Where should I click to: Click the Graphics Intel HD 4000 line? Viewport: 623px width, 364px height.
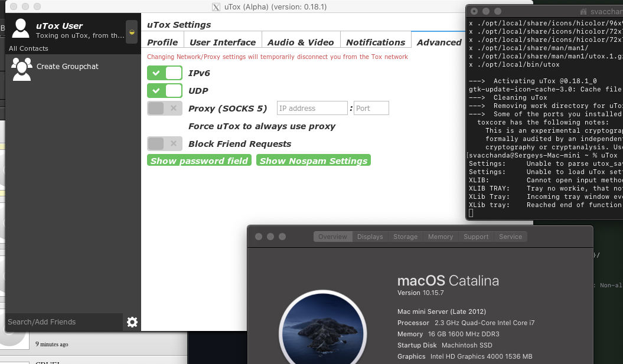465,356
